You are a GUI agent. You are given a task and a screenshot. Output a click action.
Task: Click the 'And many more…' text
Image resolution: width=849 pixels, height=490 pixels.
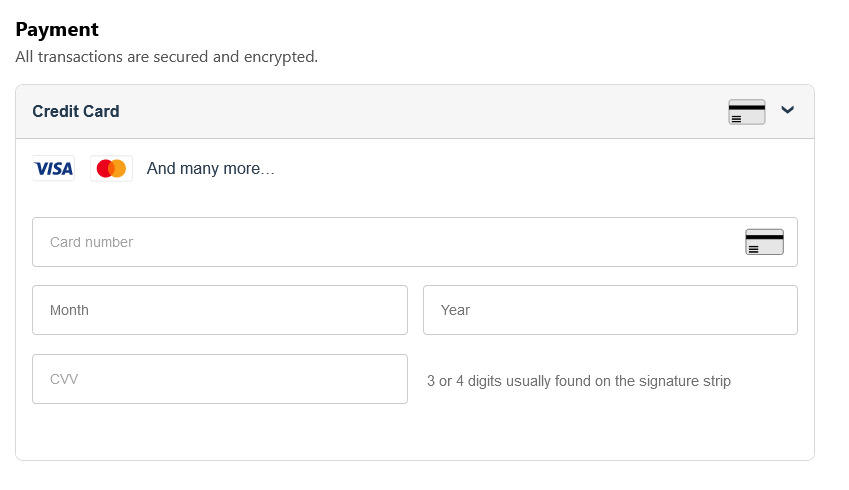click(x=211, y=168)
